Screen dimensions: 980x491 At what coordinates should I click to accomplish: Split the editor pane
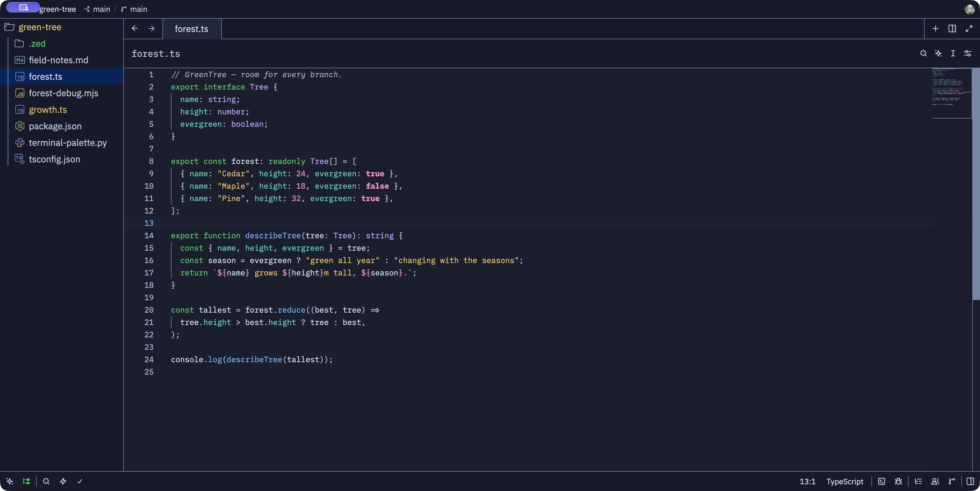[x=952, y=29]
